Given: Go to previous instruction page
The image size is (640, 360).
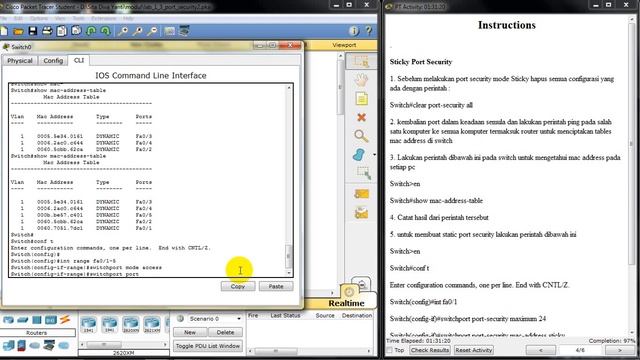Looking at the screenshot, I should [x=541, y=350].
